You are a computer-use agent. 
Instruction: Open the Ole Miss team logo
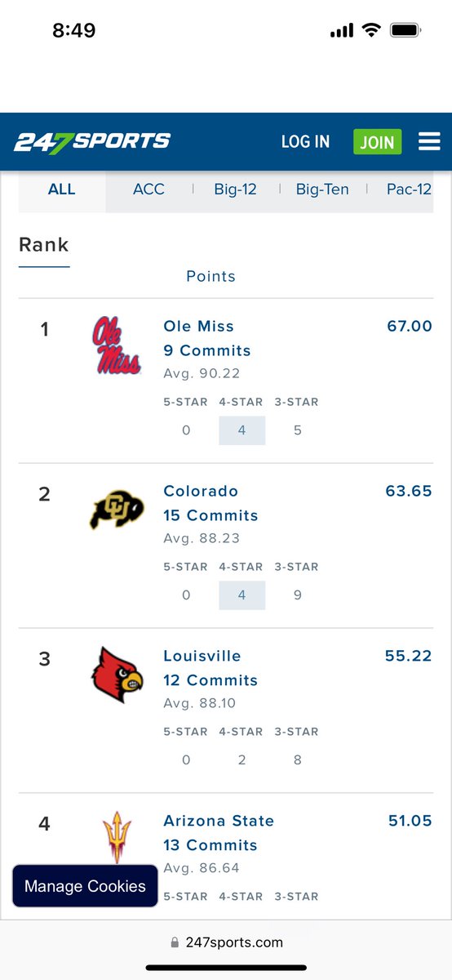[116, 346]
